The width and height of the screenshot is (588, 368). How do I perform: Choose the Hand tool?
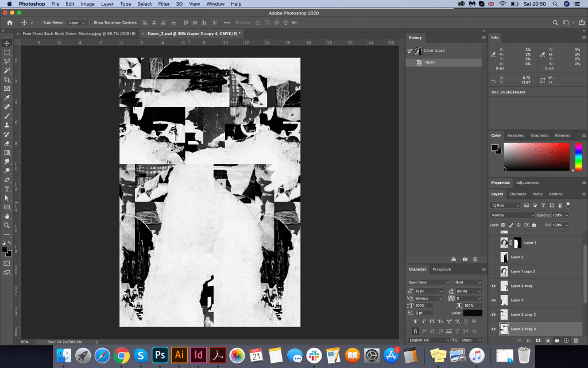[x=7, y=216]
